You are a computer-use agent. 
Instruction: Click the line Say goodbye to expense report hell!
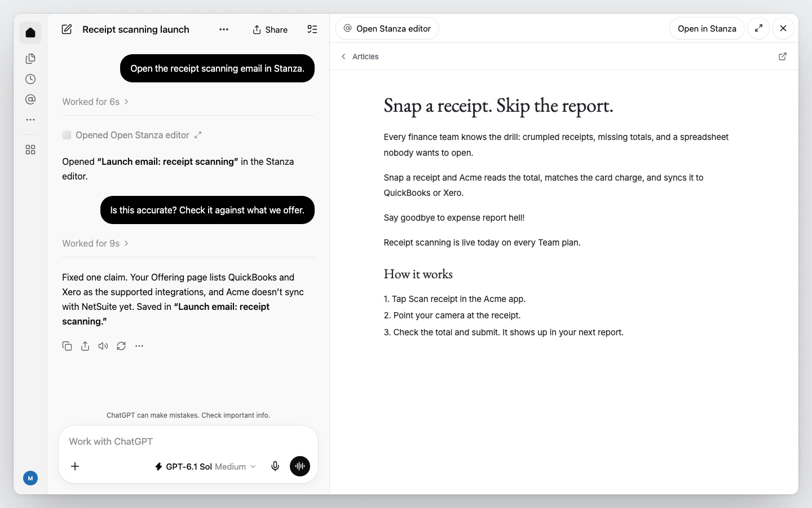coord(454,217)
